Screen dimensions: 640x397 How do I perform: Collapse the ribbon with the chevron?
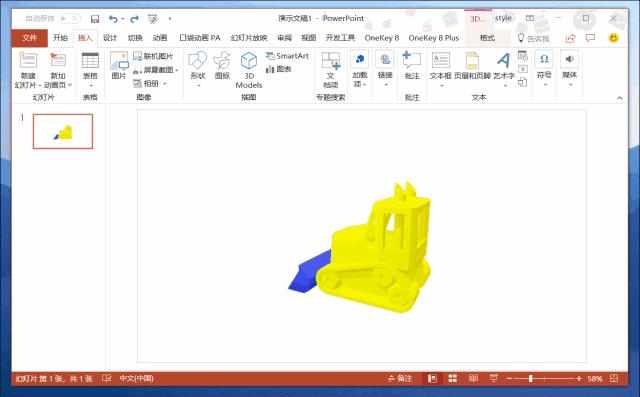pos(620,98)
